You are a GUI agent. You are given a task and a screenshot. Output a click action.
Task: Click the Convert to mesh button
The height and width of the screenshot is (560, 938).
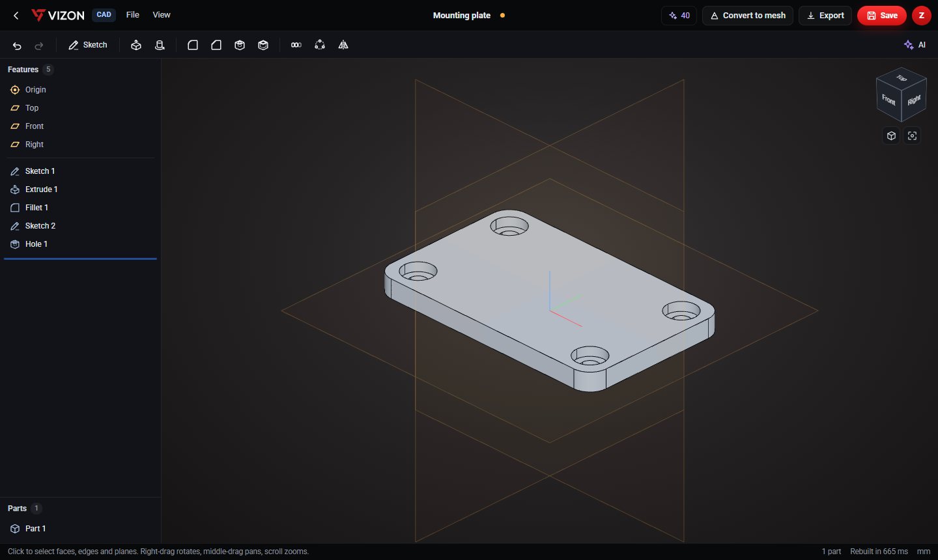(x=748, y=16)
